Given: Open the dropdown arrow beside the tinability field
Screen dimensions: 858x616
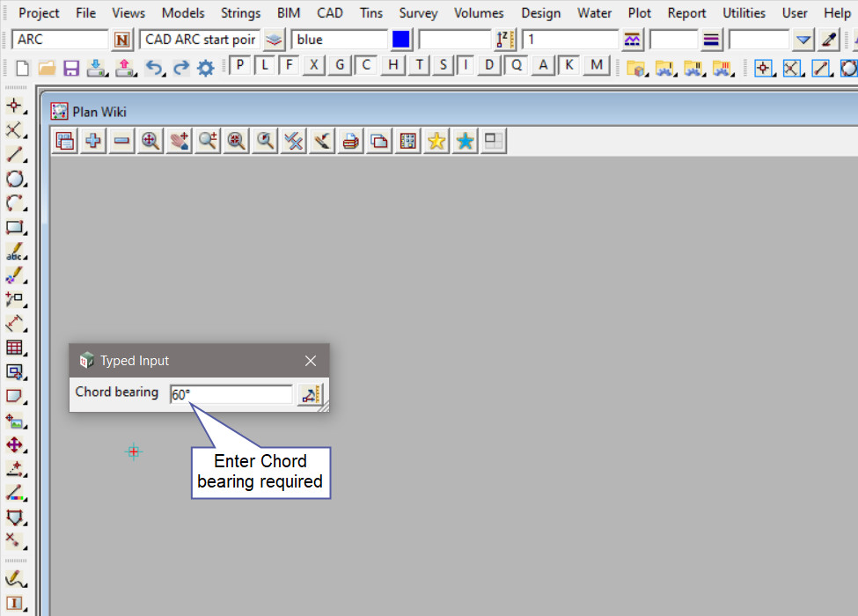Looking at the screenshot, I should pos(803,40).
